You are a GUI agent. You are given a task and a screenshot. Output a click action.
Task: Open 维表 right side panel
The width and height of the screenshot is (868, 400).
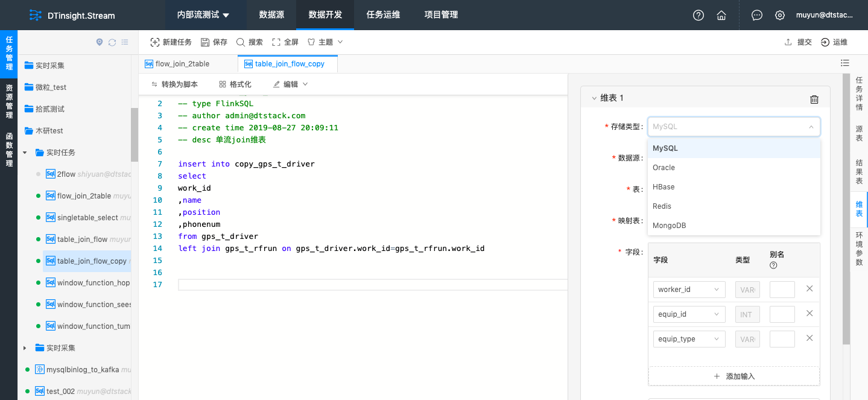pyautogui.click(x=859, y=209)
